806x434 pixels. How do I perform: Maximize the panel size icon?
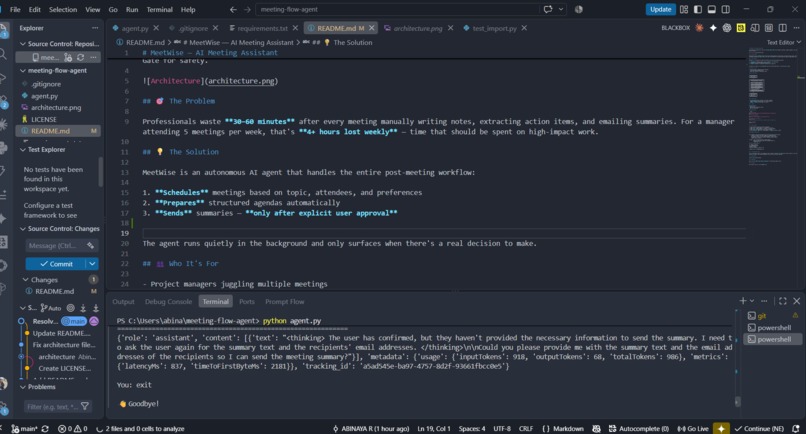click(x=782, y=301)
